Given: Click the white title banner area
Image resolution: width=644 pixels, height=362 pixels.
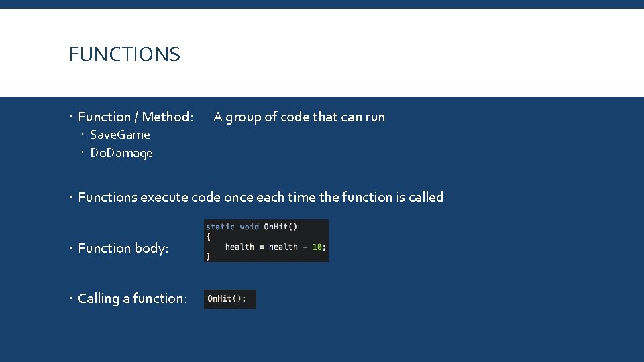Looking at the screenshot, I should click(x=322, y=52).
